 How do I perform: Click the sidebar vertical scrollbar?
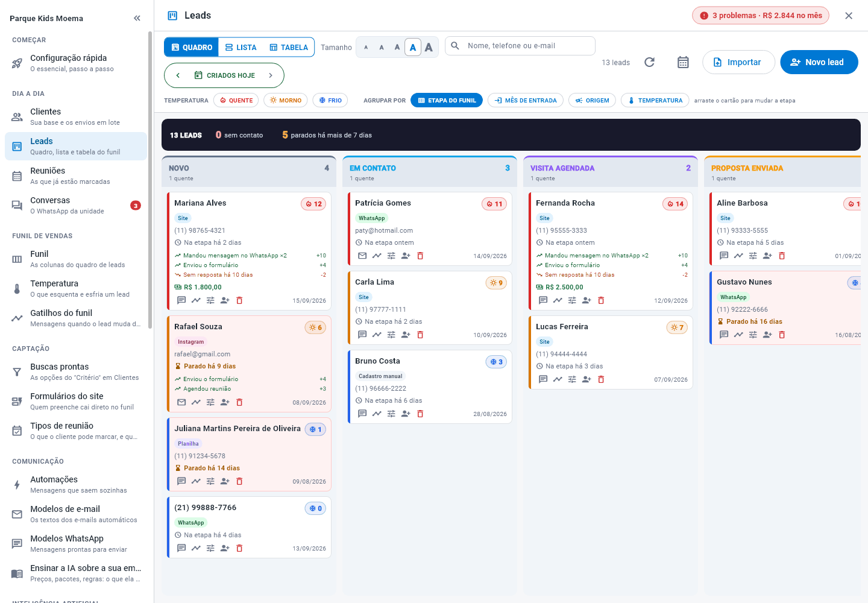150,181
